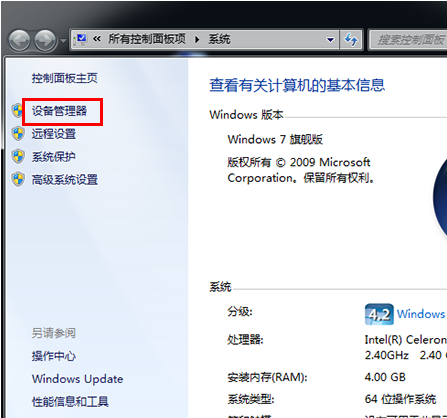Viewport: 447px width, 418px height.
Task: Select 所有控制面板项 in the breadcrumb
Action: [x=147, y=39]
